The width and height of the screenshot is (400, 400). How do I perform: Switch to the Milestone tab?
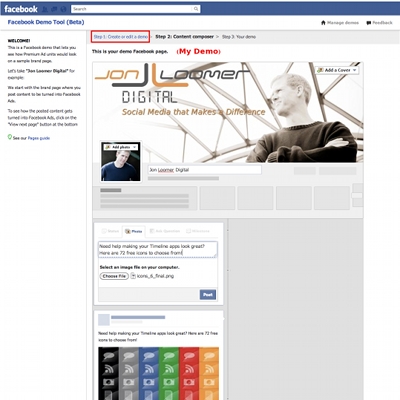pyautogui.click(x=198, y=231)
